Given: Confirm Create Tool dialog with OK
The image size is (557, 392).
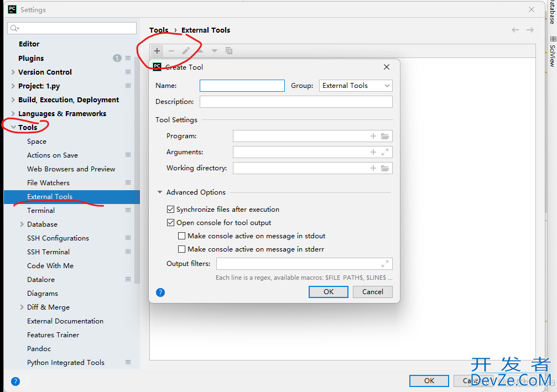Looking at the screenshot, I should point(329,292).
